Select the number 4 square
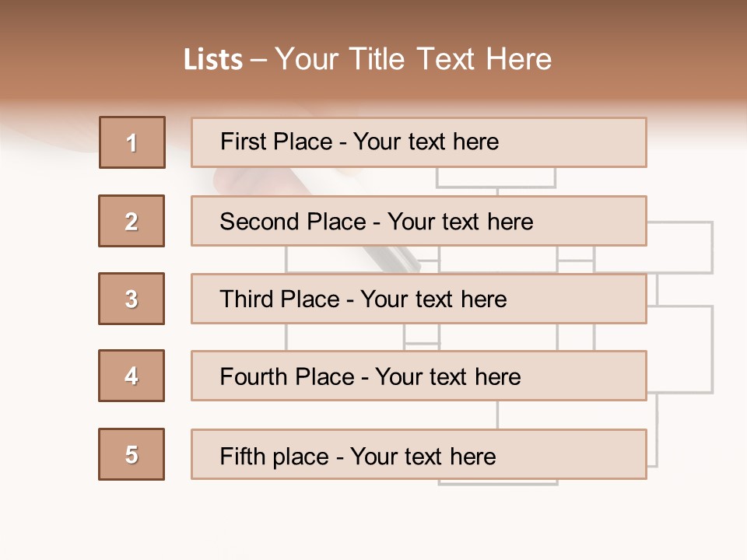 coord(132,376)
